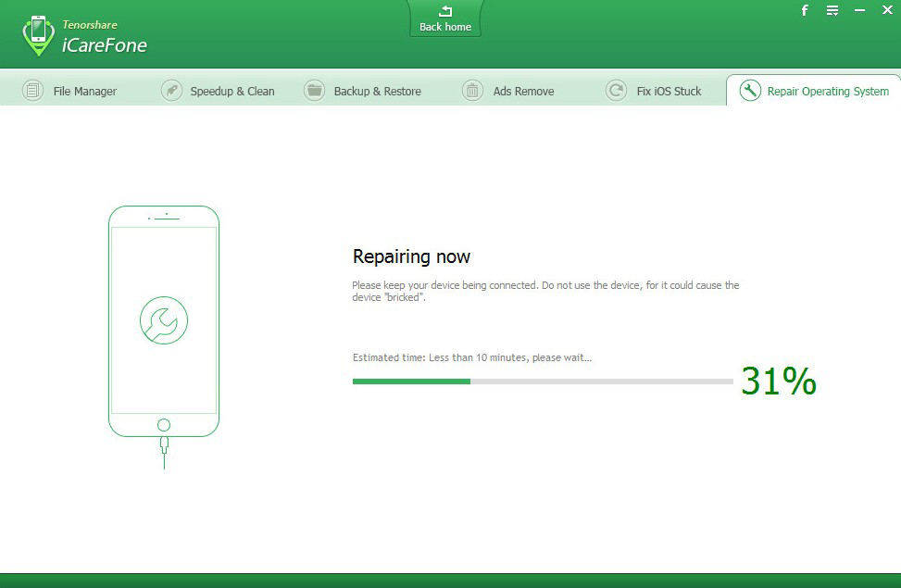
Task: Select the Repair Operating System tab
Action: [x=814, y=91]
